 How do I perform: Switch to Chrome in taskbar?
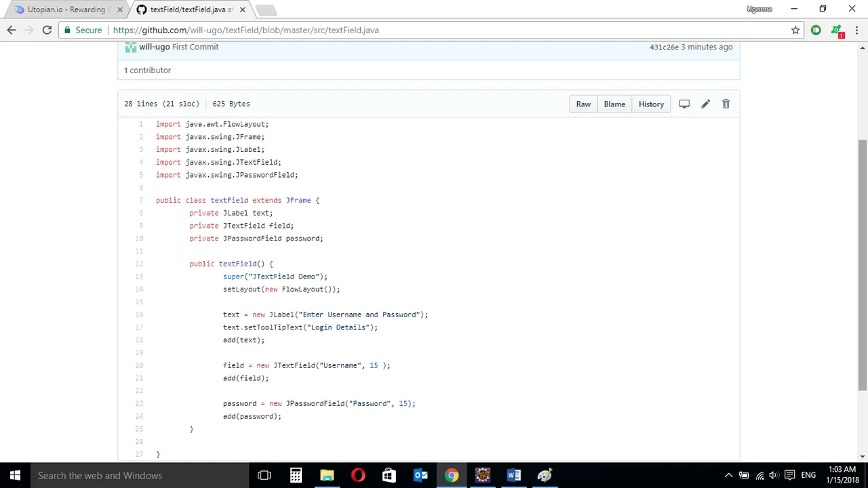452,475
